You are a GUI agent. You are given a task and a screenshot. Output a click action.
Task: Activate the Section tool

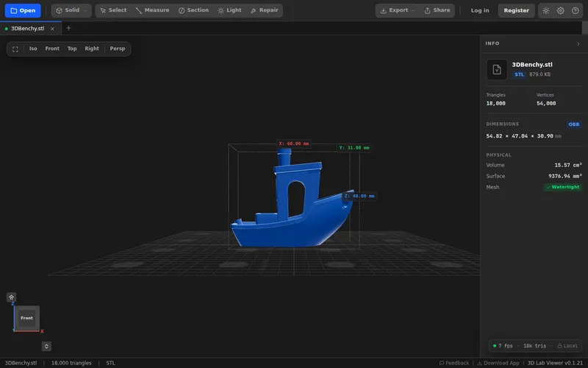point(193,10)
